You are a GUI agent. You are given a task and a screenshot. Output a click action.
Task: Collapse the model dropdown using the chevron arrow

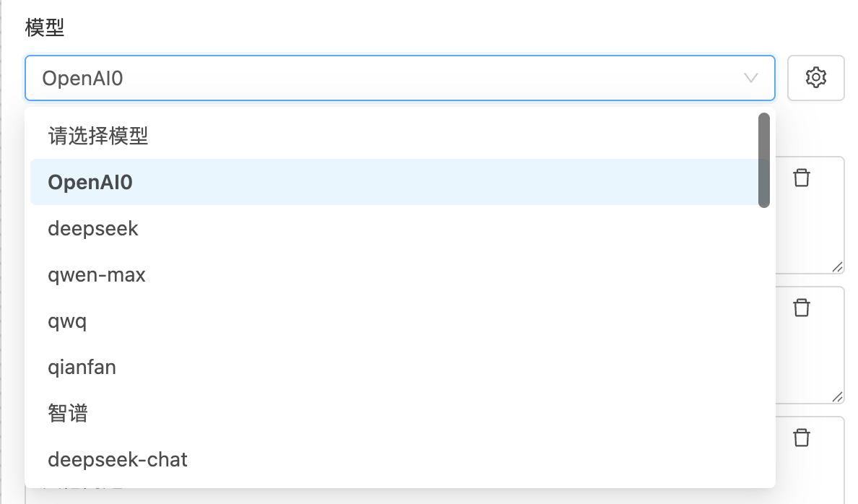coord(751,78)
